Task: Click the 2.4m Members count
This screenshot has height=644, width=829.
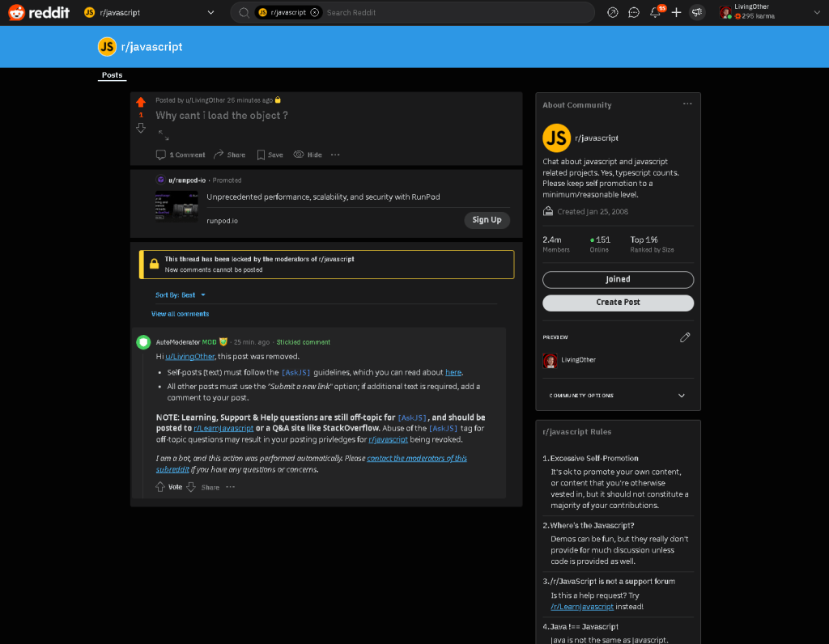Action: (x=556, y=244)
